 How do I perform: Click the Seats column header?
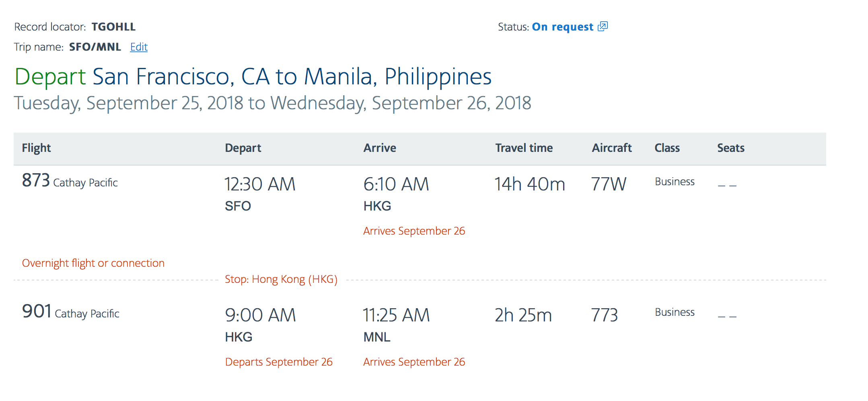[x=730, y=148]
